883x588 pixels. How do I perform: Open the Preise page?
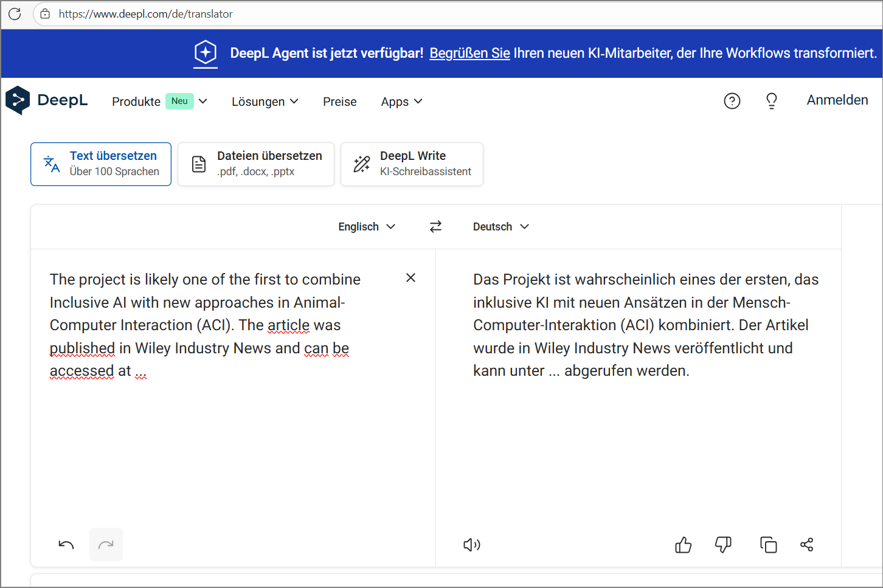pos(339,102)
